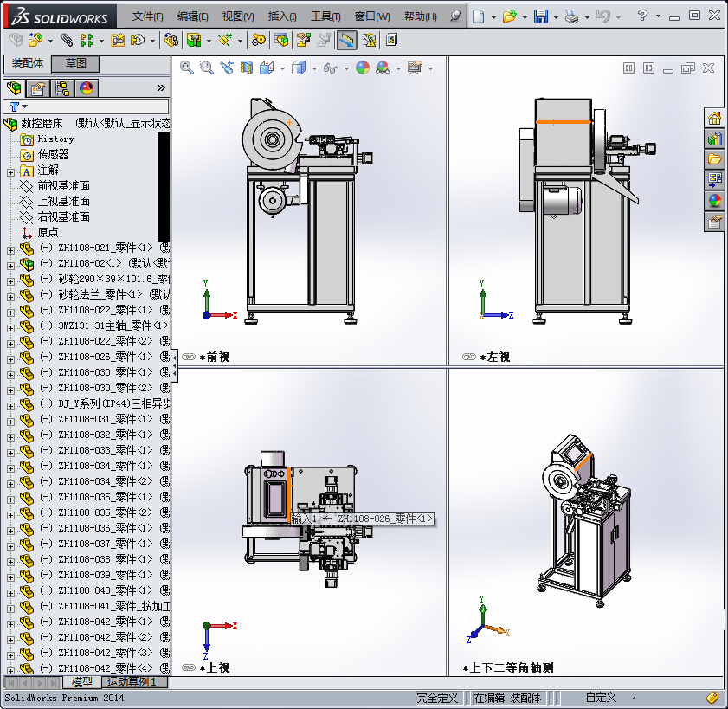Click the Save icon in title toolbar
This screenshot has height=709, width=728.
[541, 16]
